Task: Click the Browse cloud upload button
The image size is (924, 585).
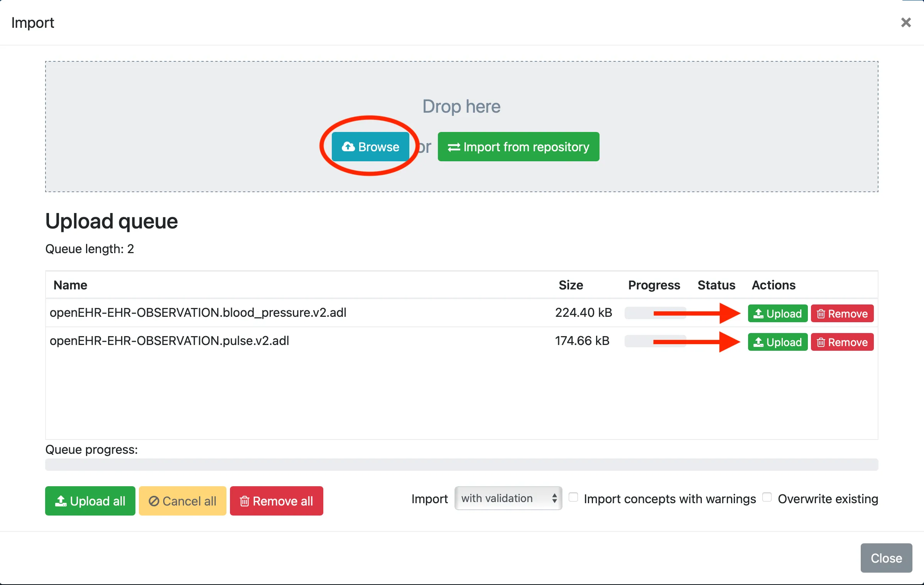Action: [x=370, y=147]
